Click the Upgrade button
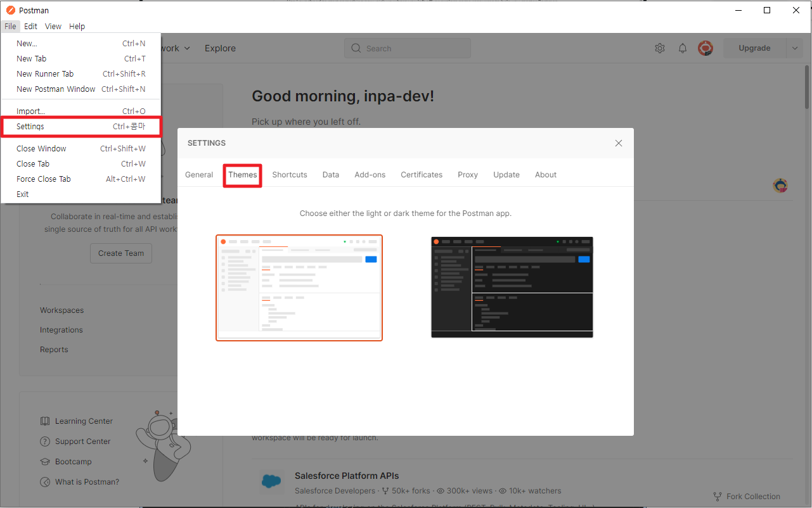The height and width of the screenshot is (508, 812). pyautogui.click(x=754, y=48)
